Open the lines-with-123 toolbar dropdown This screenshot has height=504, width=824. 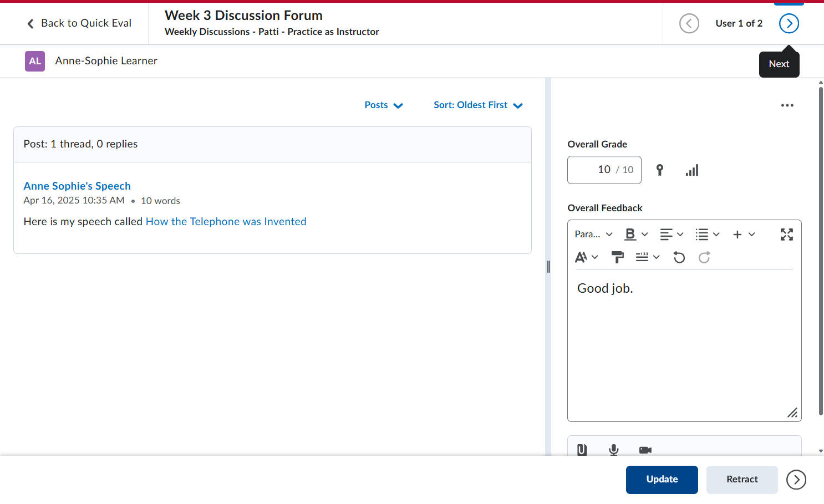click(x=648, y=257)
